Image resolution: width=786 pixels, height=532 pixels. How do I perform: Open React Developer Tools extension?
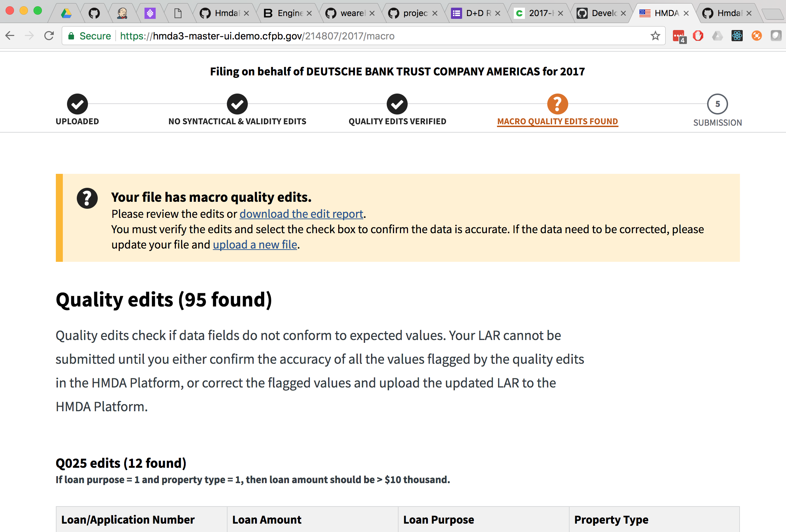pyautogui.click(x=737, y=36)
